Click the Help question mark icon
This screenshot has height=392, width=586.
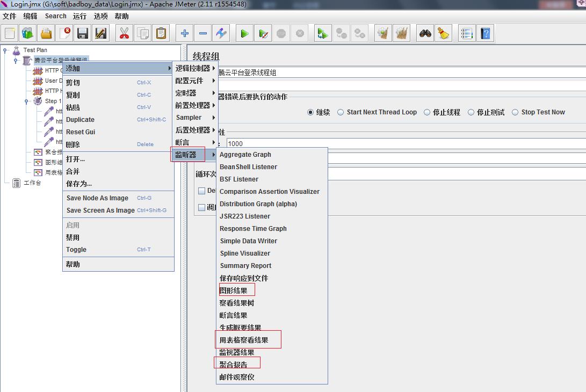[x=485, y=33]
